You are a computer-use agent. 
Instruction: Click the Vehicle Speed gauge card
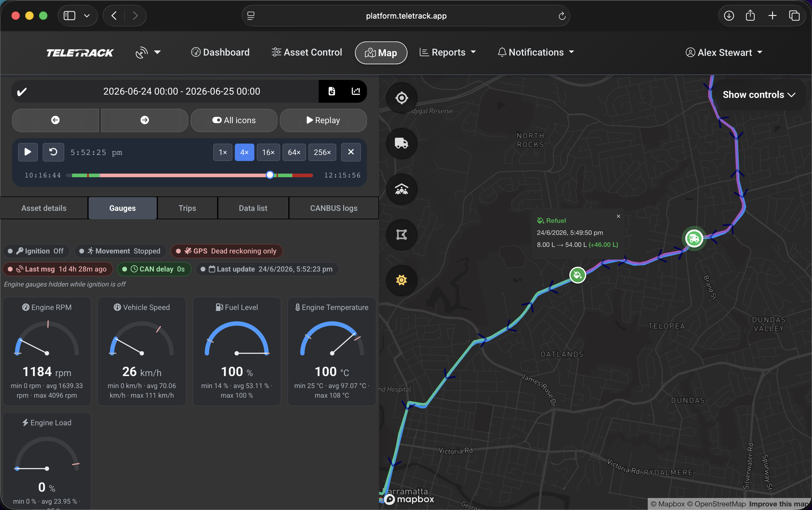click(x=142, y=351)
